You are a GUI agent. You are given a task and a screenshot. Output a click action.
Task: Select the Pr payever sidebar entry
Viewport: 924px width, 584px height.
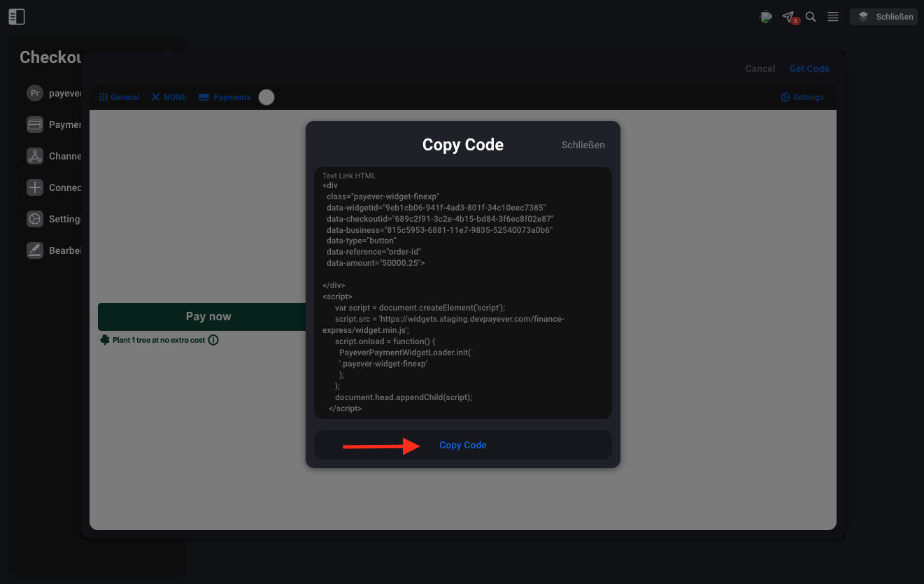click(x=55, y=93)
